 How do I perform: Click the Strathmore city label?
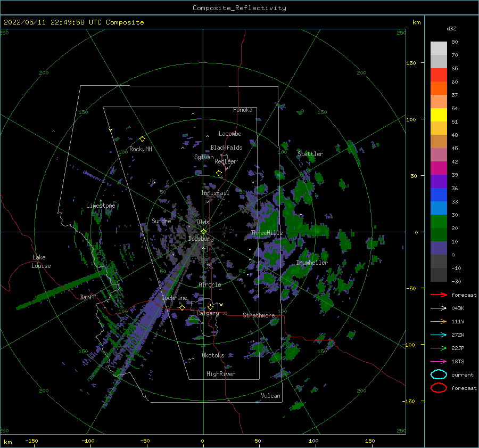pos(259,315)
